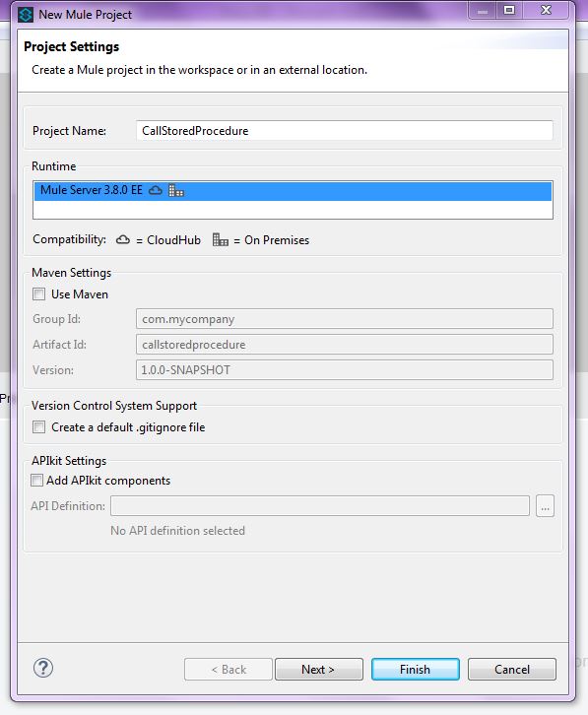The width and height of the screenshot is (588, 715).
Task: Click the 'Version Control System Support' label
Action: point(114,406)
